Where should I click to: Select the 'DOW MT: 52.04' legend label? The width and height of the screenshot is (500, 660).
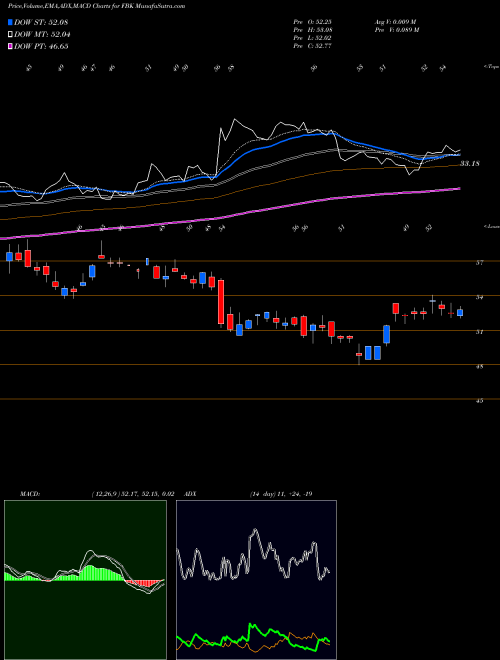(42, 35)
